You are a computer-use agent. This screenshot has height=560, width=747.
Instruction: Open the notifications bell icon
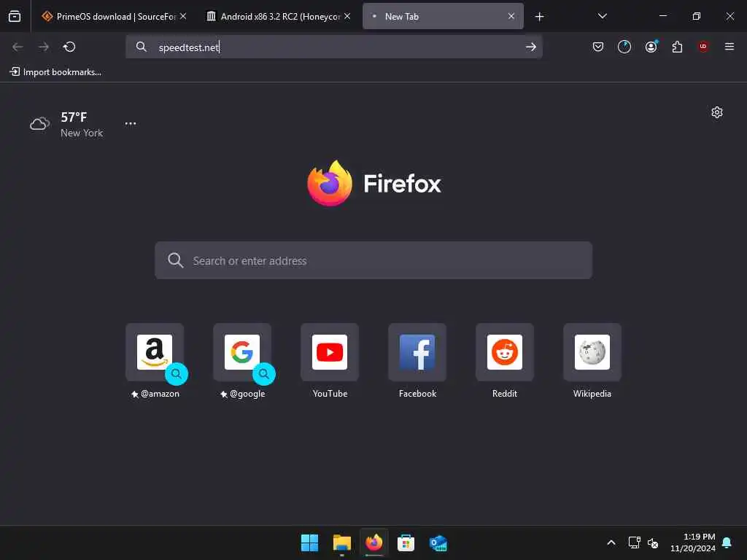727,542
